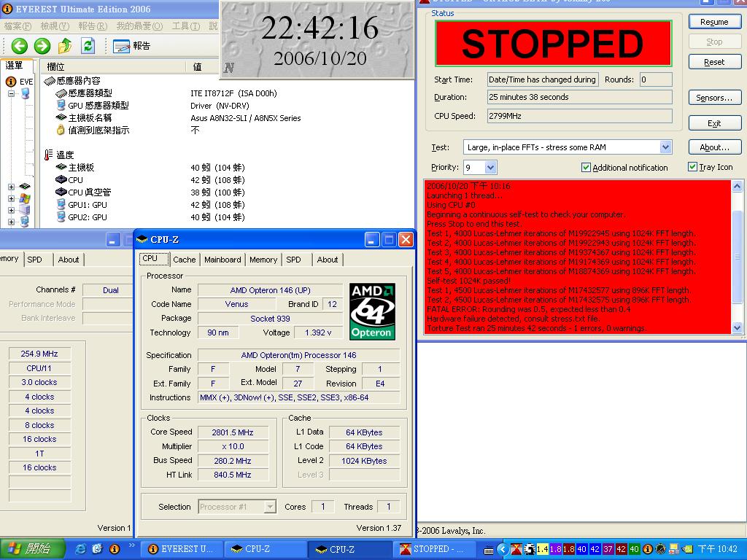The width and height of the screenshot is (747, 560).
Task: Go back with EVEREST green left arrow
Action: coord(19,46)
